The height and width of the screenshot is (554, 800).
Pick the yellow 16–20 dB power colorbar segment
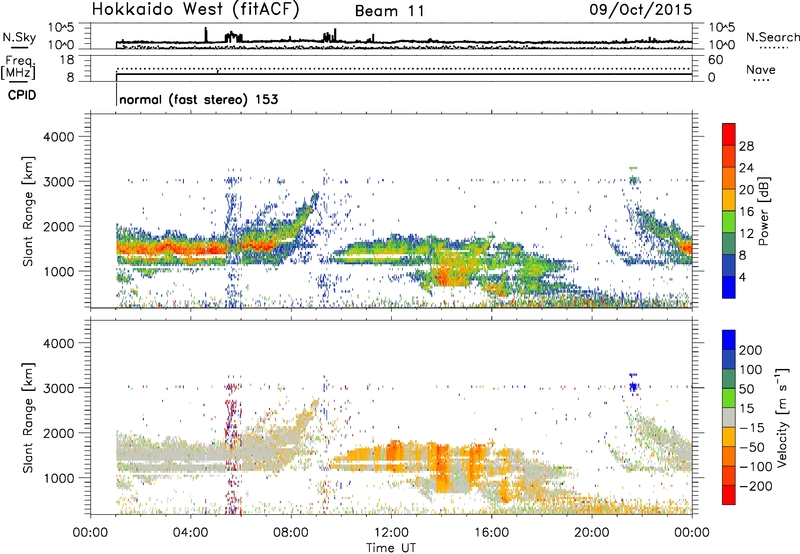[x=729, y=200]
